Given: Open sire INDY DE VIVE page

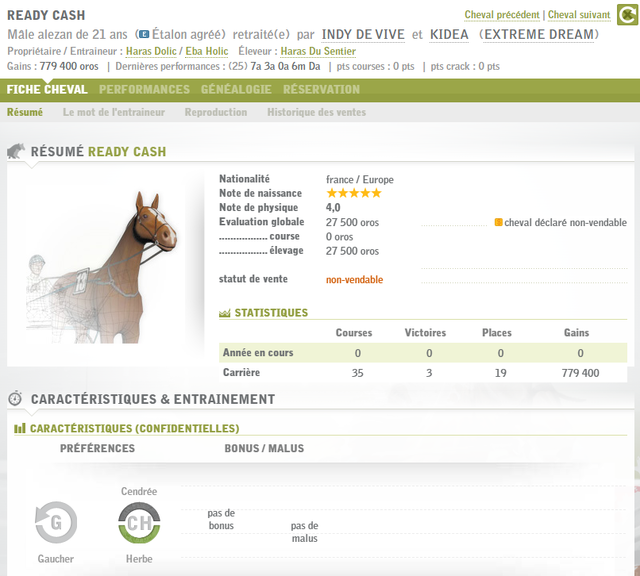Looking at the screenshot, I should tap(363, 35).
